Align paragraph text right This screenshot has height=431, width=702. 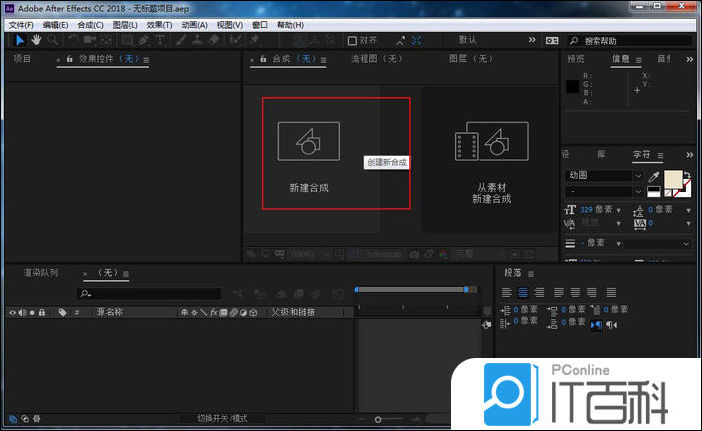click(539, 293)
